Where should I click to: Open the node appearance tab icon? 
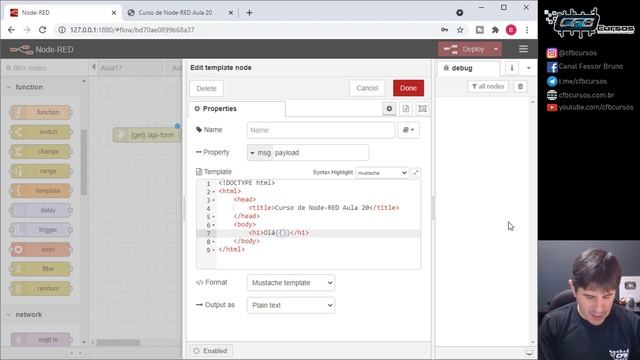click(x=422, y=109)
